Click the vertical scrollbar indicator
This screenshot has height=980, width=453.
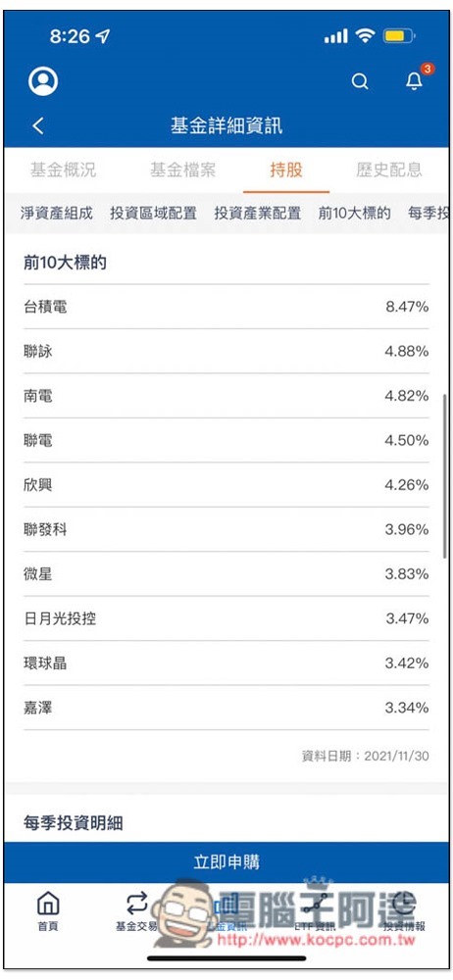[445, 475]
